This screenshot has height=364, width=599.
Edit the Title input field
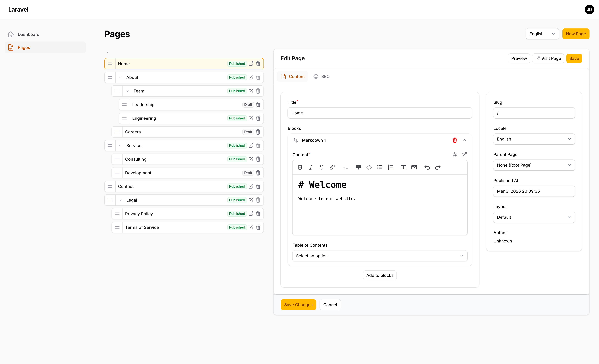click(379, 113)
